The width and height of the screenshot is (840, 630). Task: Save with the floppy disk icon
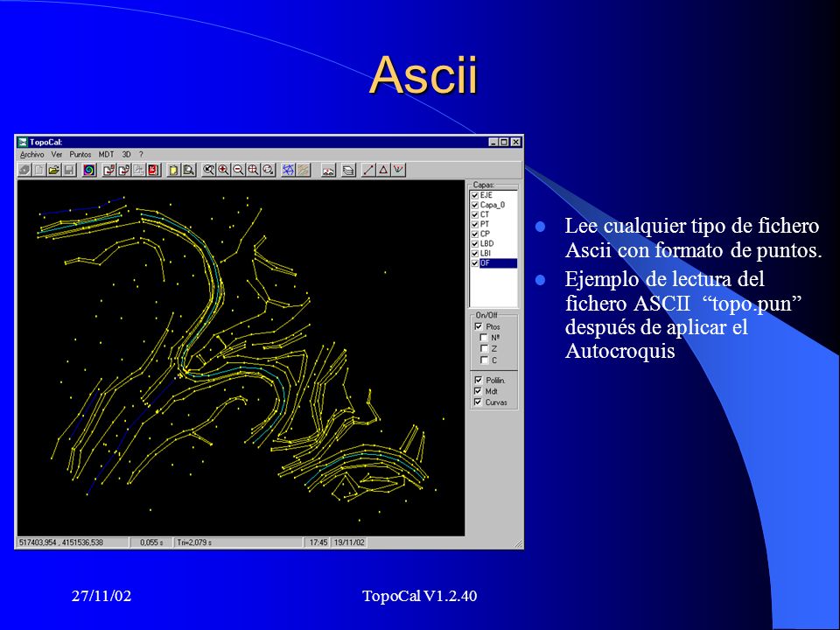[x=69, y=170]
